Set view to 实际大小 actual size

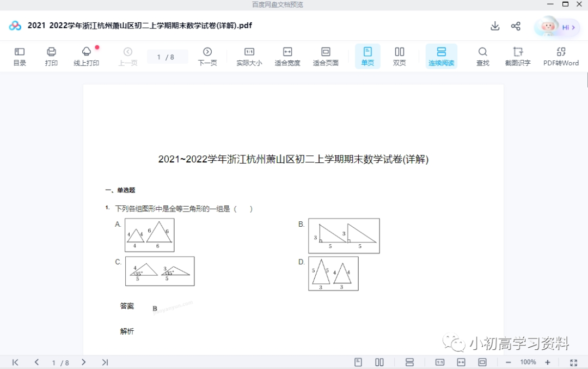[x=249, y=57]
